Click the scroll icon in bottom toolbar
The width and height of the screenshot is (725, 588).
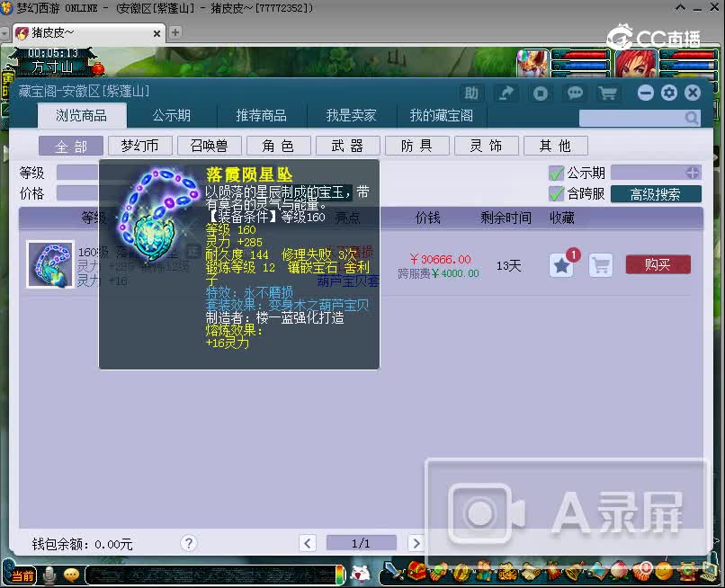pyautogui.click(x=530, y=573)
